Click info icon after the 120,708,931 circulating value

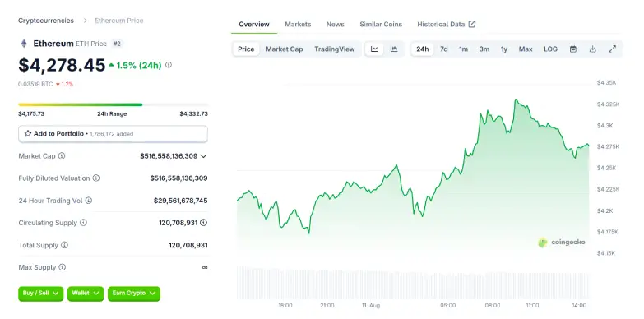(203, 223)
